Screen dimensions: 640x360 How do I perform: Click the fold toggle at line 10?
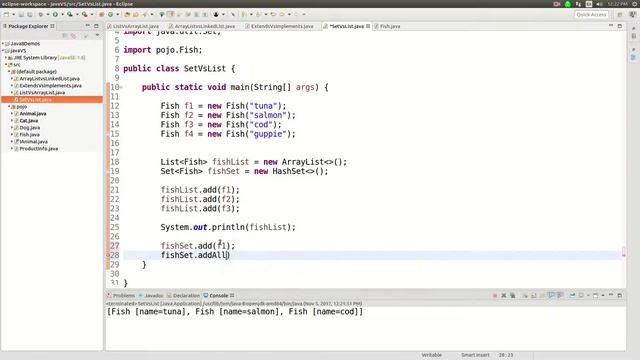121,87
